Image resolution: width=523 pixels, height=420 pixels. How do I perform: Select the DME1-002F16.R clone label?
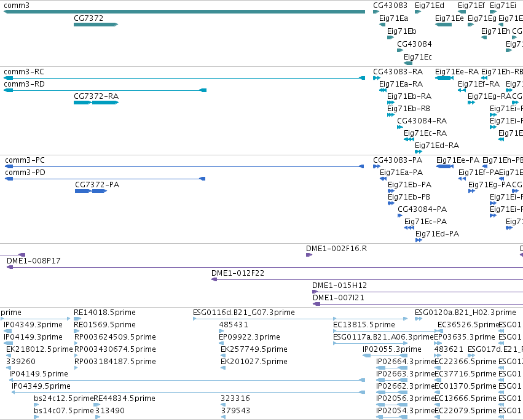336,249
